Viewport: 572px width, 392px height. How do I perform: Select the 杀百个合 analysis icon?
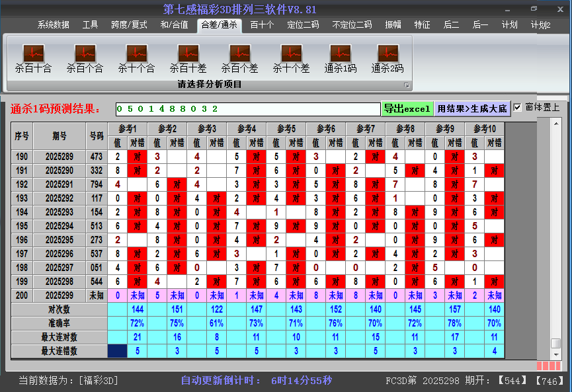click(85, 58)
